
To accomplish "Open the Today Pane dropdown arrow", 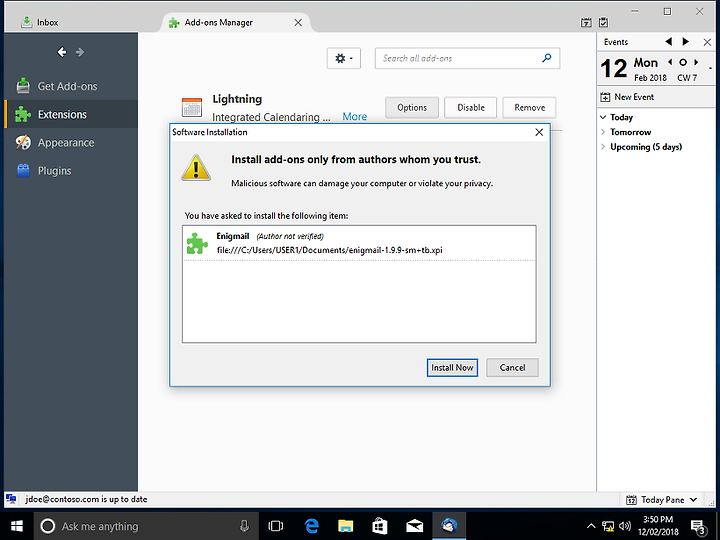I will point(693,500).
